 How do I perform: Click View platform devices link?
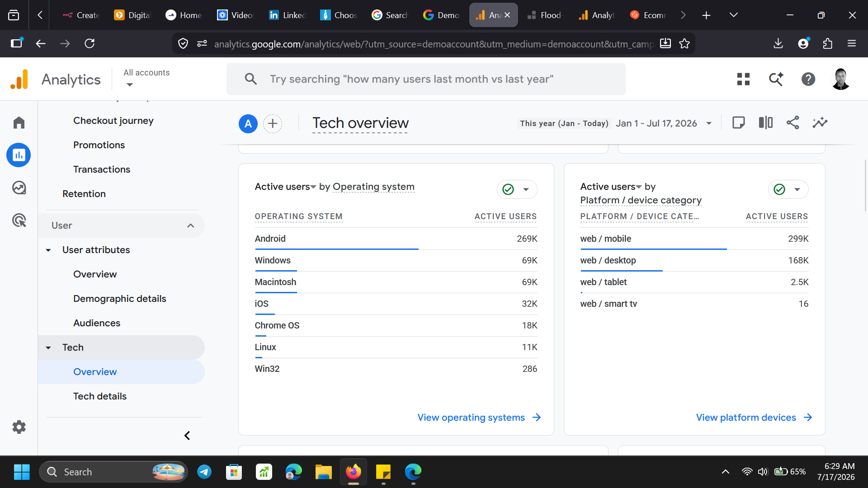pyautogui.click(x=754, y=418)
